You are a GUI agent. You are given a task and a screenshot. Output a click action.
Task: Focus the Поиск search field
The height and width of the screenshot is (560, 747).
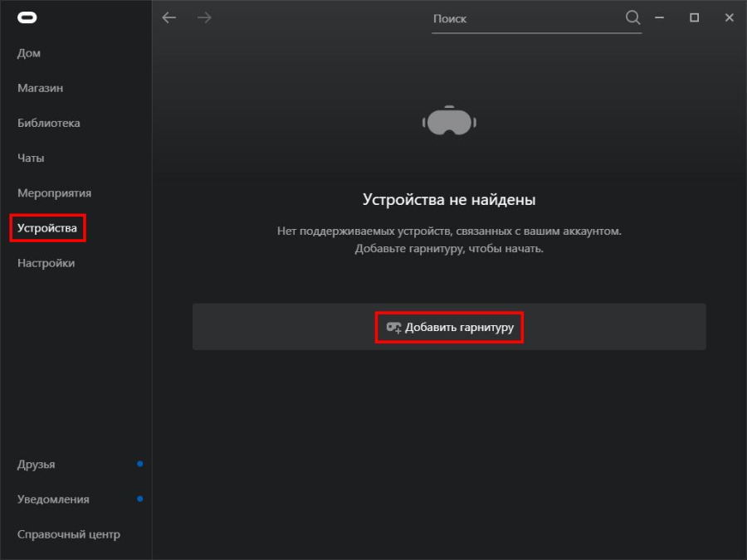tap(527, 18)
